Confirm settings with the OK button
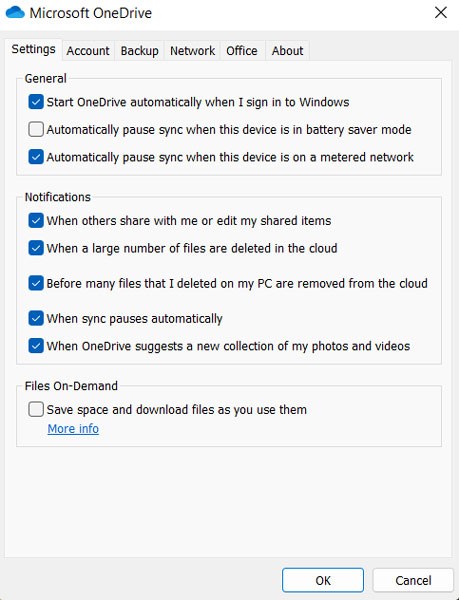This screenshot has height=600, width=459. coord(323,580)
